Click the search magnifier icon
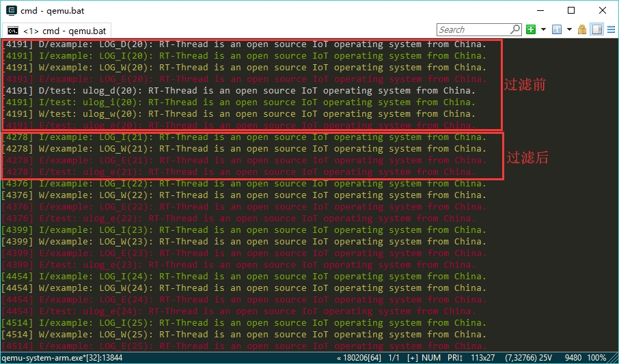This screenshot has width=619, height=364. point(515,29)
